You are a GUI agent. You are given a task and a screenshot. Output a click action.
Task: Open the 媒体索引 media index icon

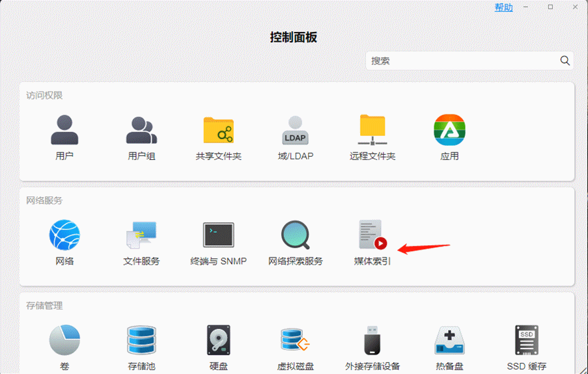[x=372, y=235]
